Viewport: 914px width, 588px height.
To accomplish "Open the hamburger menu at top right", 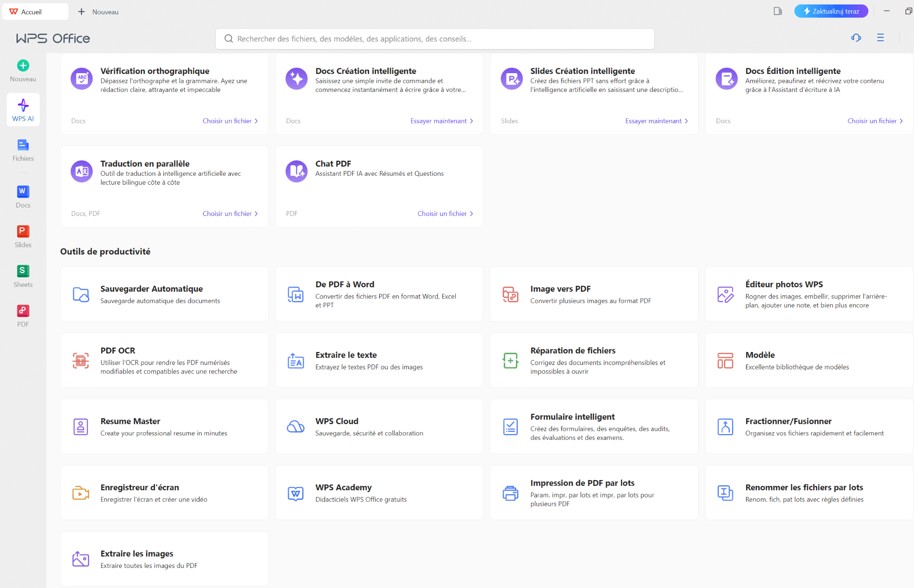I will pyautogui.click(x=881, y=38).
